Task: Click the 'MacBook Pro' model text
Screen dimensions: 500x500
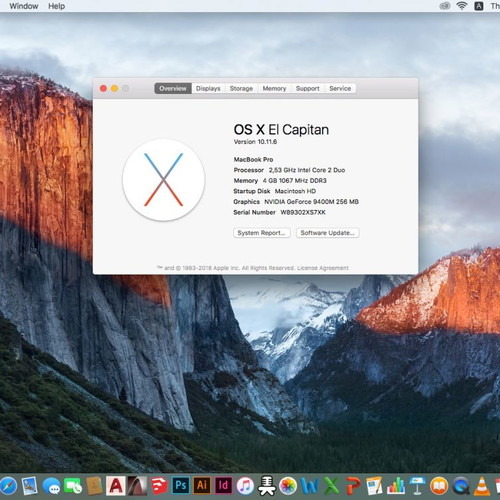Action: click(x=253, y=159)
